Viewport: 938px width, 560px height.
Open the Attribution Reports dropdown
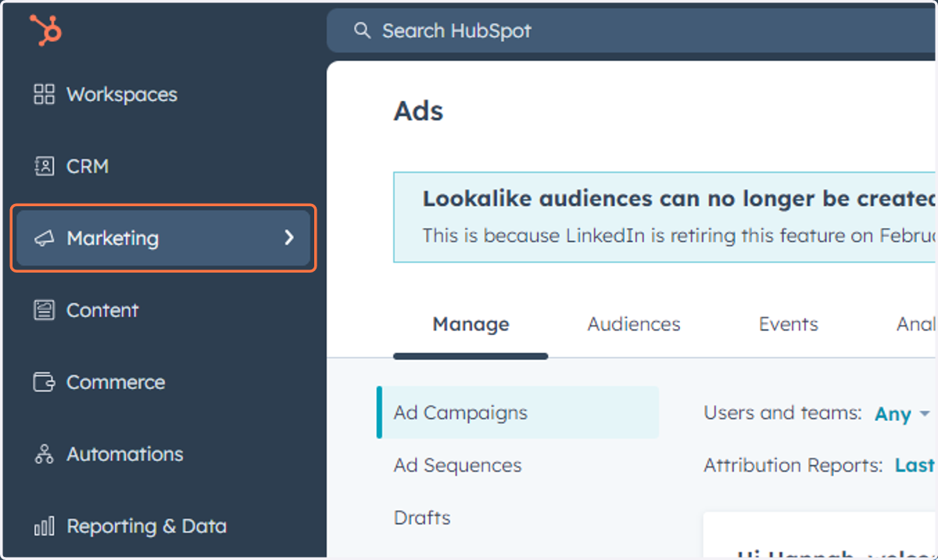pyautogui.click(x=915, y=465)
